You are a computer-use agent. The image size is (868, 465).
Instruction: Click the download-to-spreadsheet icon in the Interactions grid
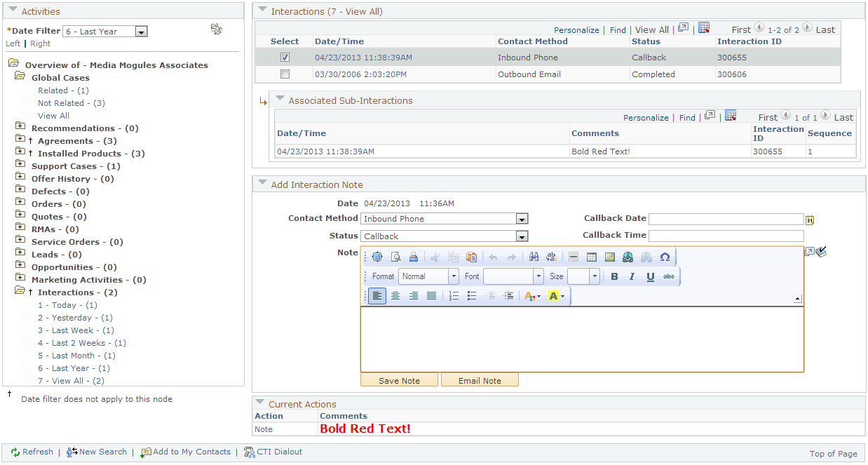click(x=705, y=28)
